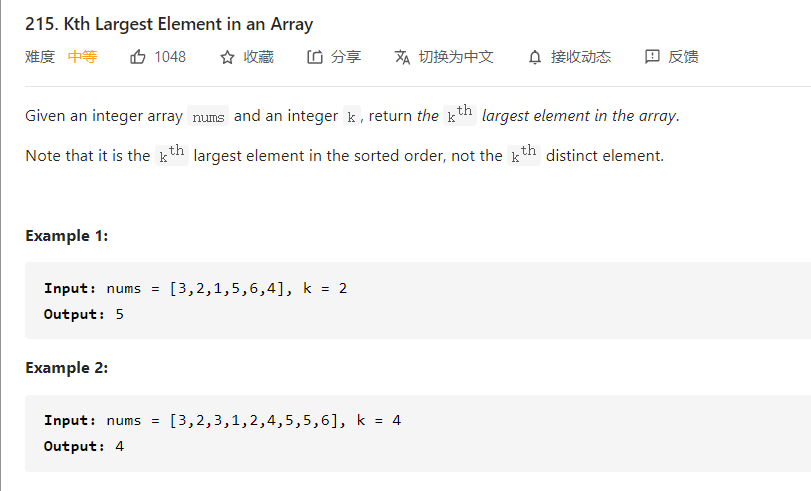Open the 反馈 feedback text link
Screen dimensions: 811x491
click(683, 57)
